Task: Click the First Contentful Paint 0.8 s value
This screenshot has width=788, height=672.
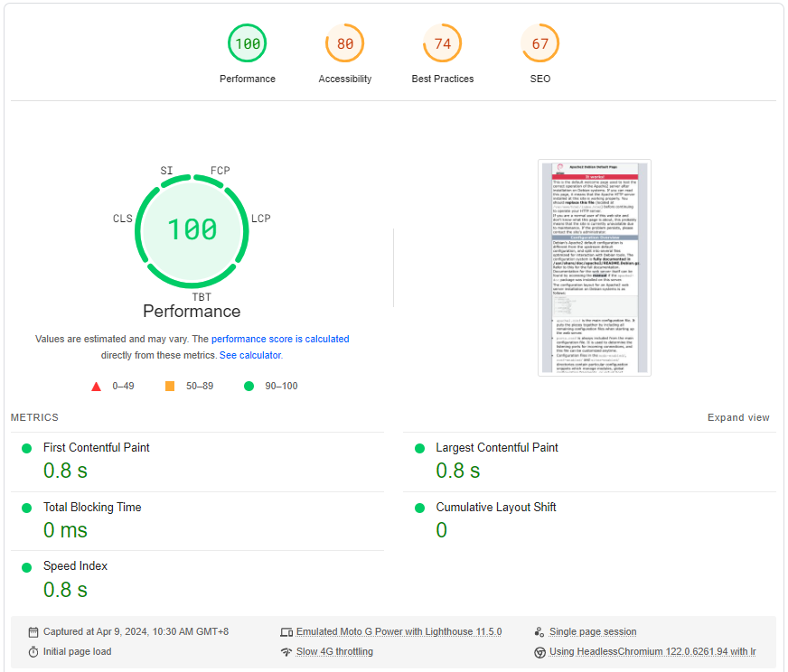Action: point(65,471)
